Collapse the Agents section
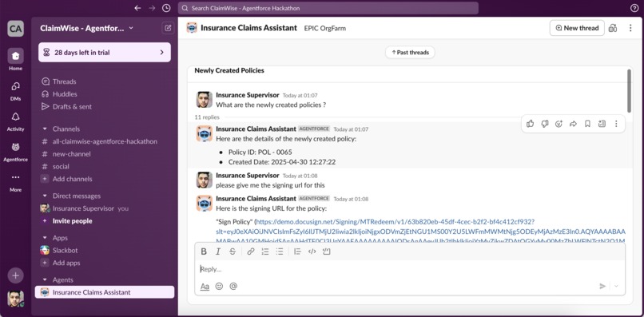This screenshot has width=644, height=317. coord(45,279)
